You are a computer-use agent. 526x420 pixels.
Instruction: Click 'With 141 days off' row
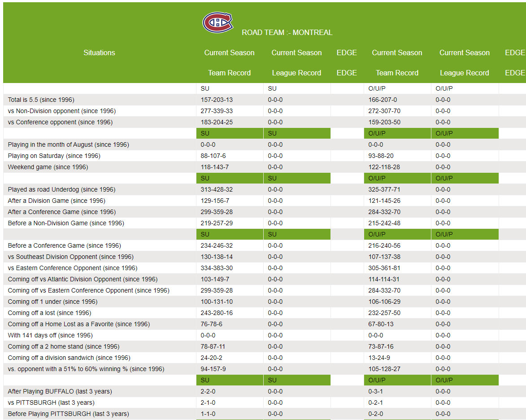[264, 335]
